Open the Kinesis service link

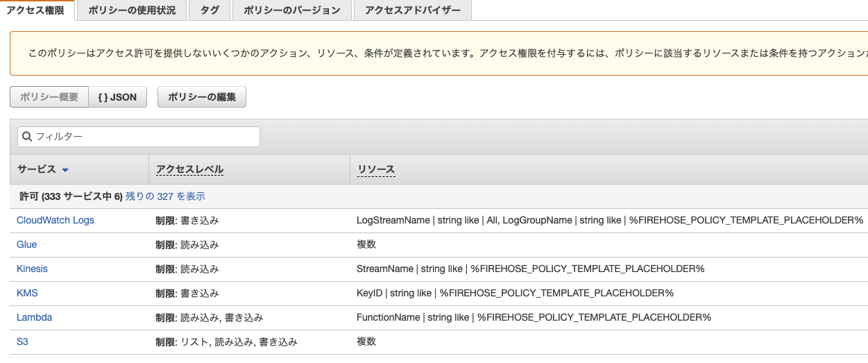[x=32, y=269]
